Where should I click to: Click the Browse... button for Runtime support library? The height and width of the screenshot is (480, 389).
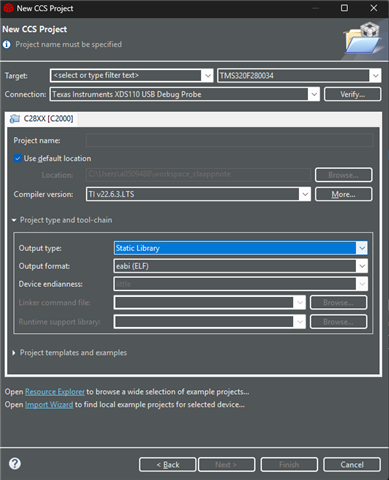pos(338,322)
